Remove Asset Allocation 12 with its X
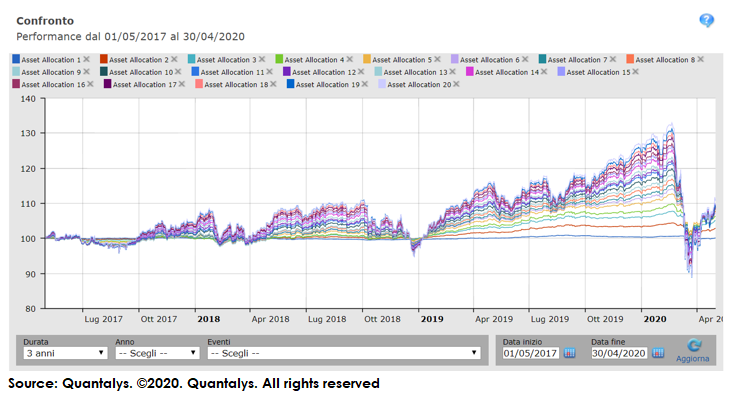The width and height of the screenshot is (730, 396). coord(361,72)
